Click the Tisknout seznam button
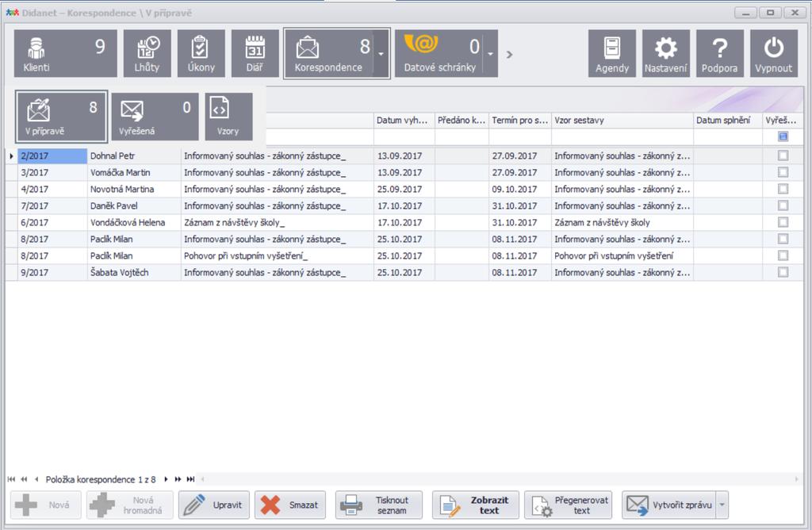 coord(379,505)
